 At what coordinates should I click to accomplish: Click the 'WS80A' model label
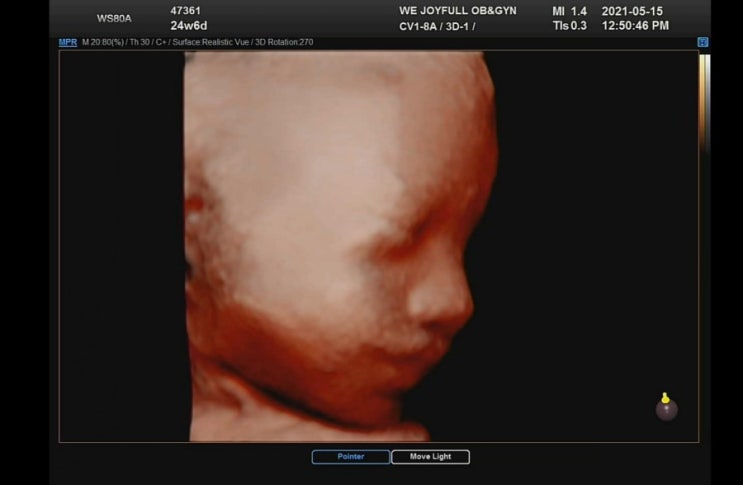(114, 18)
